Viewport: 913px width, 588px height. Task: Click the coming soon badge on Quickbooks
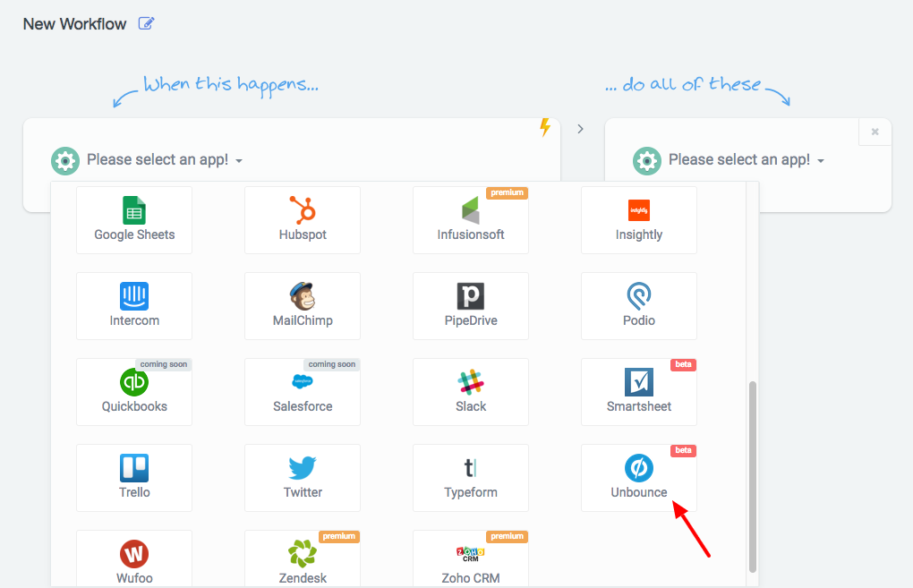pos(164,364)
